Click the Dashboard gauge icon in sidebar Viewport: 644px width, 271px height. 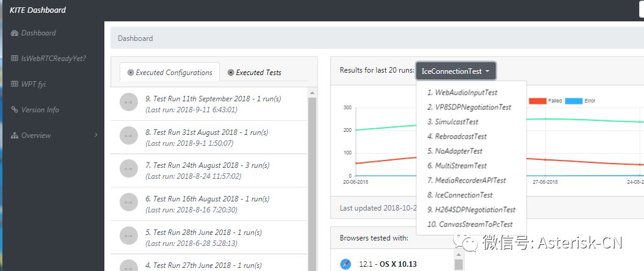(x=15, y=33)
